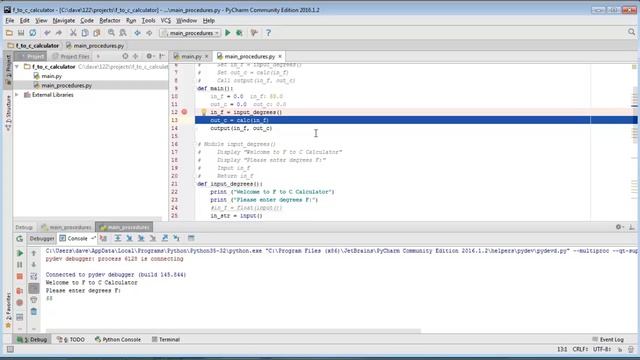Toggle breakpoint on line 12
This screenshot has height=360, width=640.
[x=184, y=112]
